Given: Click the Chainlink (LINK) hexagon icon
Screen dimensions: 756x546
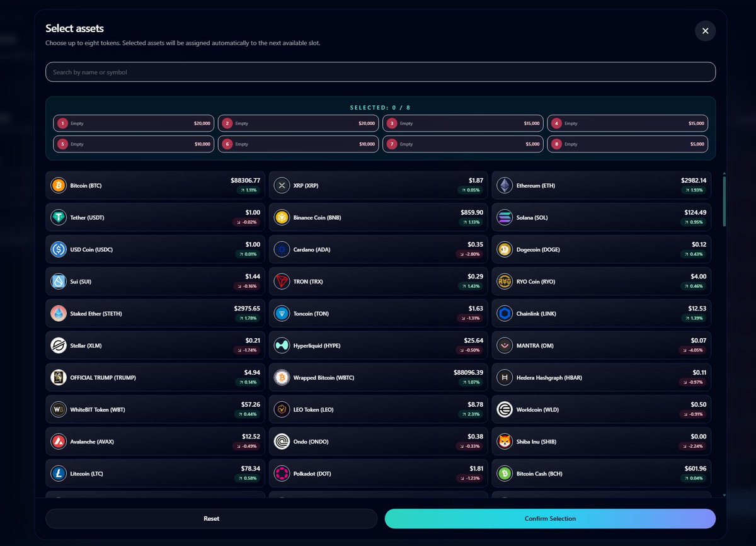Looking at the screenshot, I should (x=505, y=314).
